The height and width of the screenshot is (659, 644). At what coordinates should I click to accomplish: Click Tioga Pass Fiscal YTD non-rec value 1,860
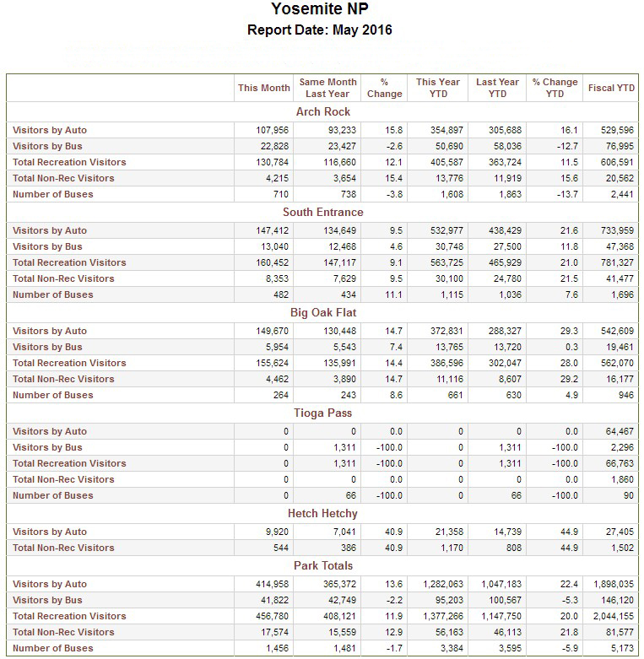(622, 479)
